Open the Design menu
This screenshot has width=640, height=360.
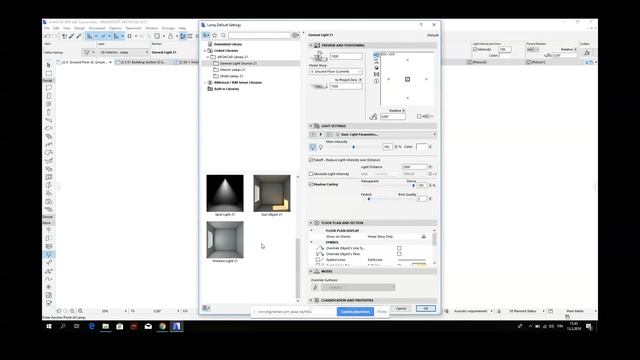click(x=79, y=28)
